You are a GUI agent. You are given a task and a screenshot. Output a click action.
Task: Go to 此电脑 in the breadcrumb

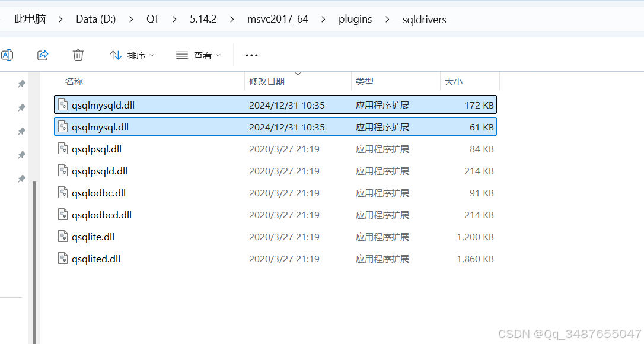pyautogui.click(x=30, y=19)
